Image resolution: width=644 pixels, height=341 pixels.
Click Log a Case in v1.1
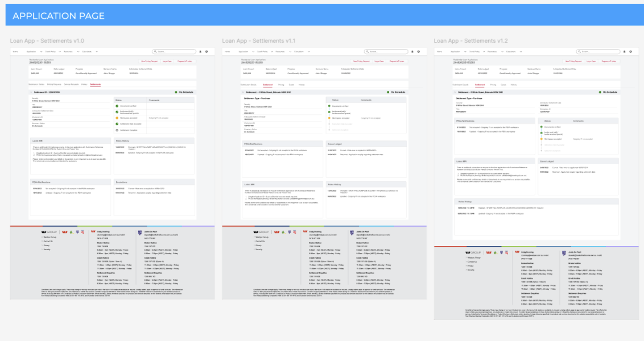pos(379,61)
